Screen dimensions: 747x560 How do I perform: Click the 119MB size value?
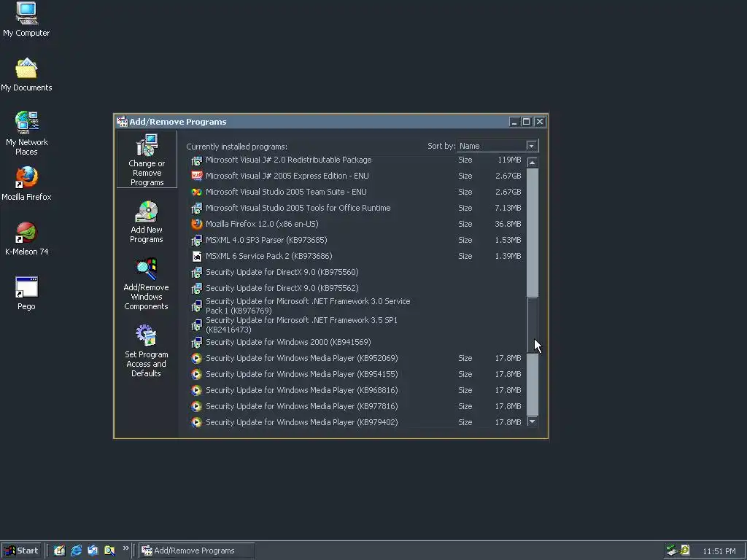click(x=509, y=160)
